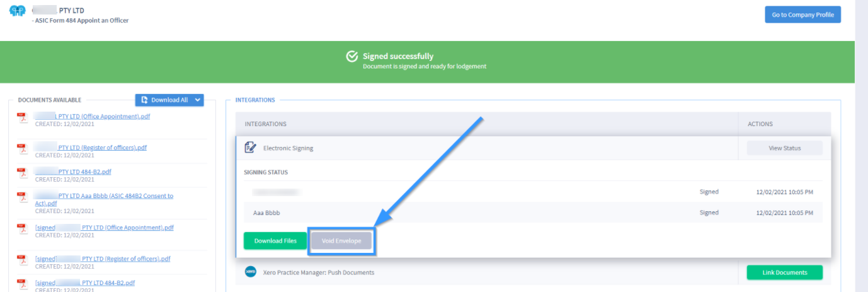Viewport: 868px width, 292px height.
Task: Click the PDF icon beside Register of officers.pdf
Action: (22, 149)
